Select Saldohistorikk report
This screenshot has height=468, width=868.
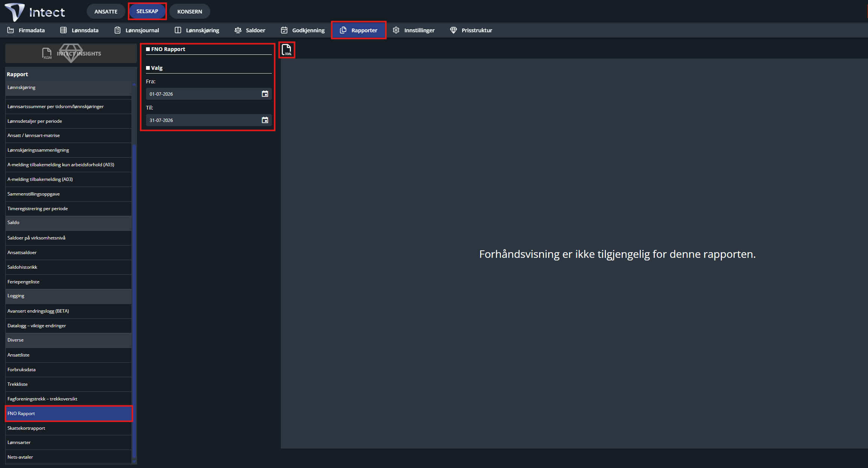tap(68, 267)
